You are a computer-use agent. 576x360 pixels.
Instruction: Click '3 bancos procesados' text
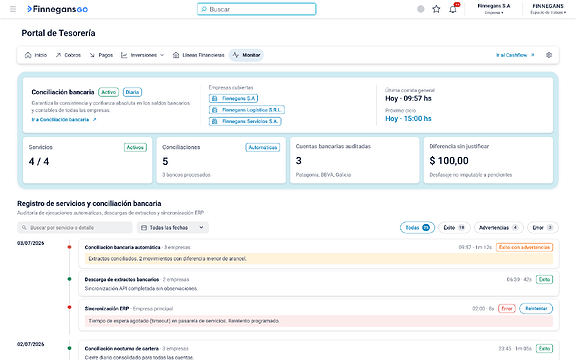tap(186, 175)
